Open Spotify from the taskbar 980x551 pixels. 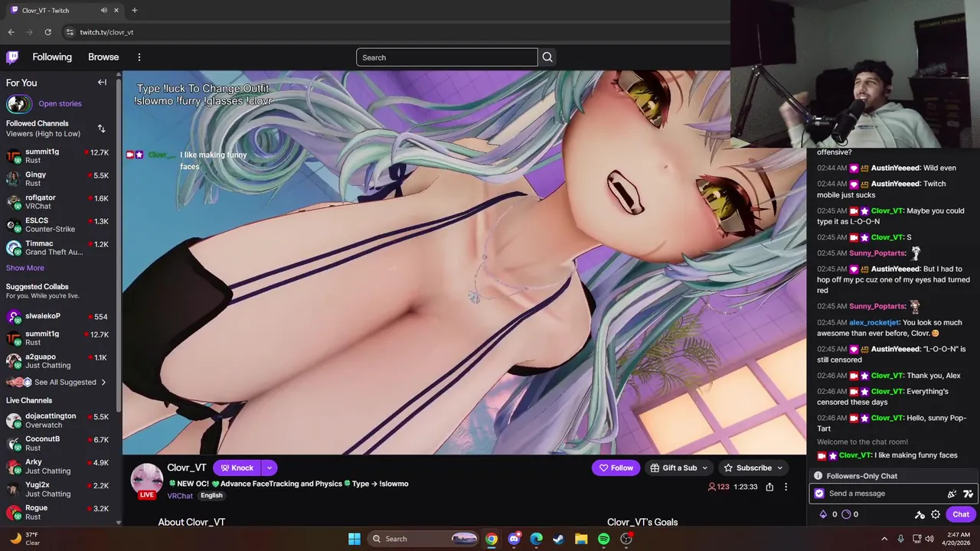point(603,539)
